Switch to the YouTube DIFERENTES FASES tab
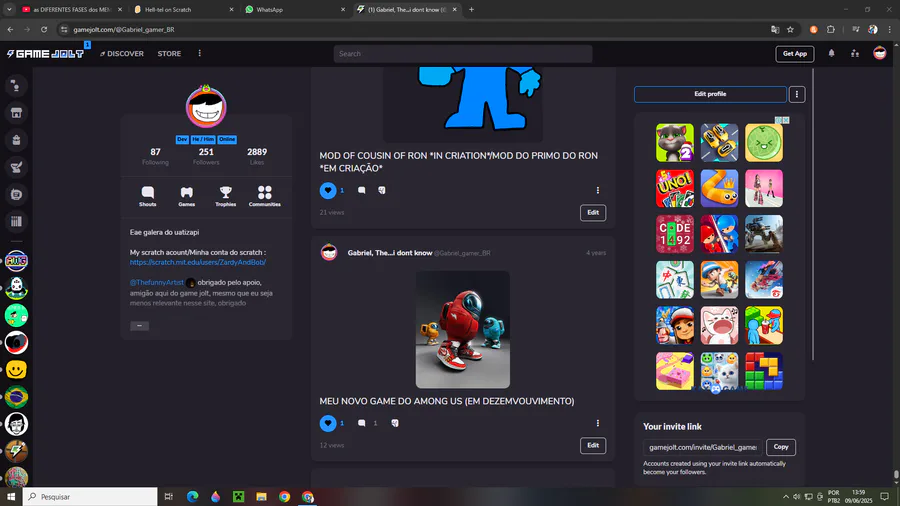Screen dimensions: 900x506 (72, 10)
